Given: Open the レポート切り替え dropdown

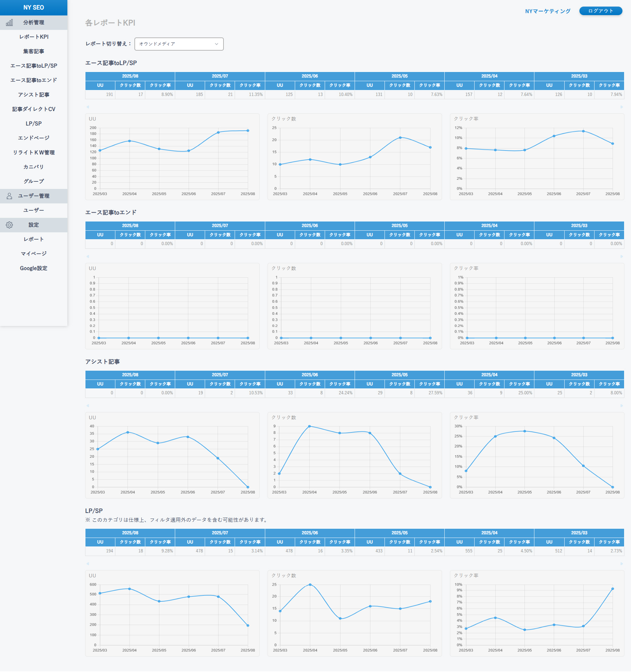Looking at the screenshot, I should 178,44.
